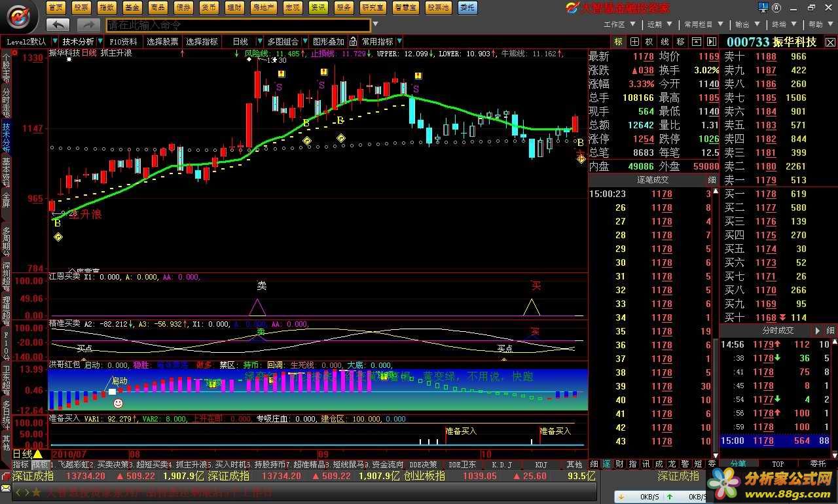The width and height of the screenshot is (838, 504).
Task: Select the 资金流向 indicator tab
Action: (386, 465)
